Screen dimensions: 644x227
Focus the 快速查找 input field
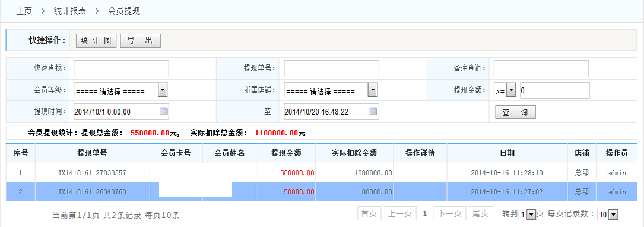point(121,68)
